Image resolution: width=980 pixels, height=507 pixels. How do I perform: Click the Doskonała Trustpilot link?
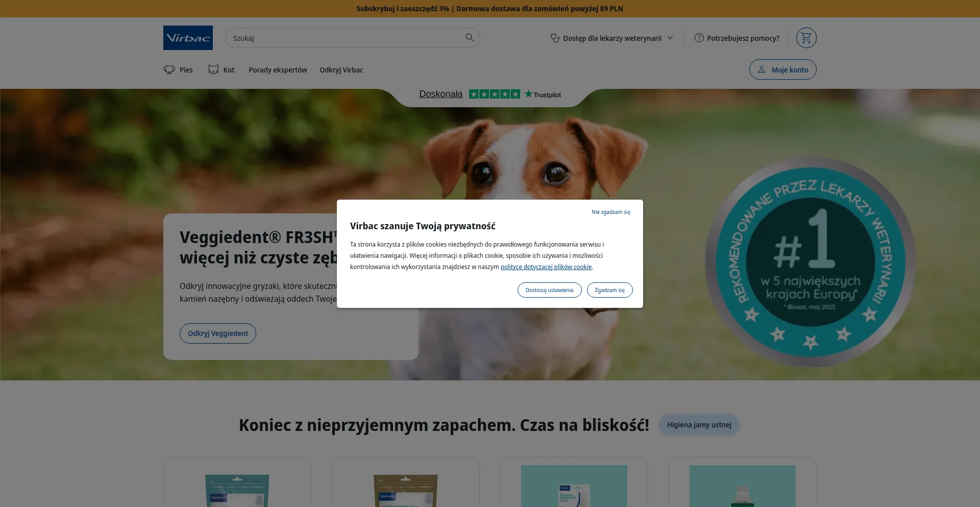440,94
